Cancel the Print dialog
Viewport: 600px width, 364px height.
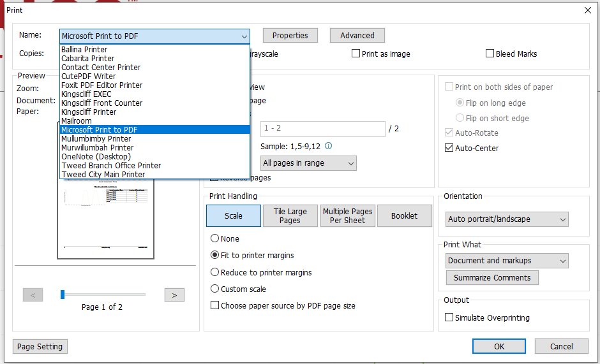(x=561, y=346)
